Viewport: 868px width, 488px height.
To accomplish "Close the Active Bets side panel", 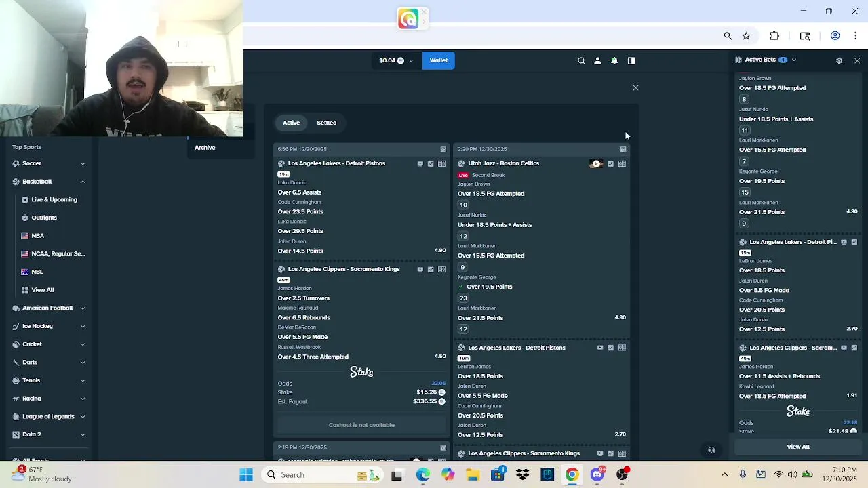I will tap(857, 60).
